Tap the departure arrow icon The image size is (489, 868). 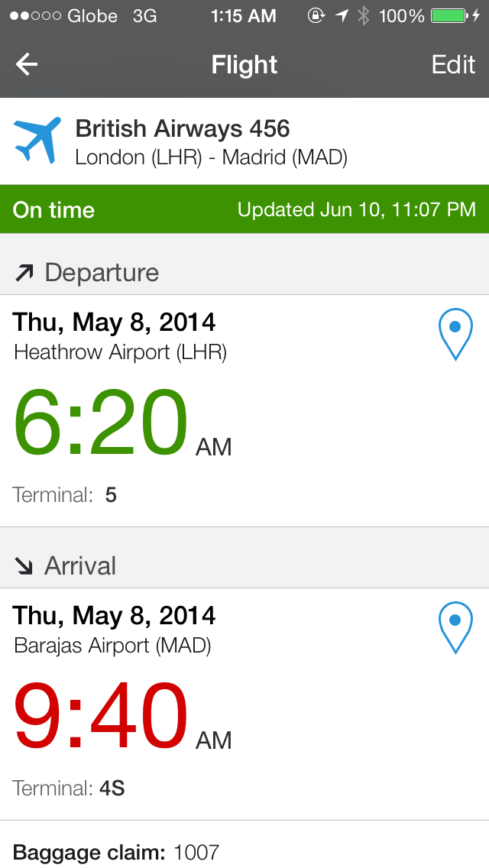[x=24, y=273]
